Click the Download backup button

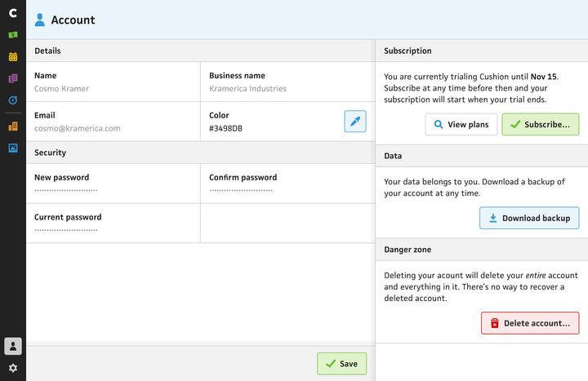529,218
